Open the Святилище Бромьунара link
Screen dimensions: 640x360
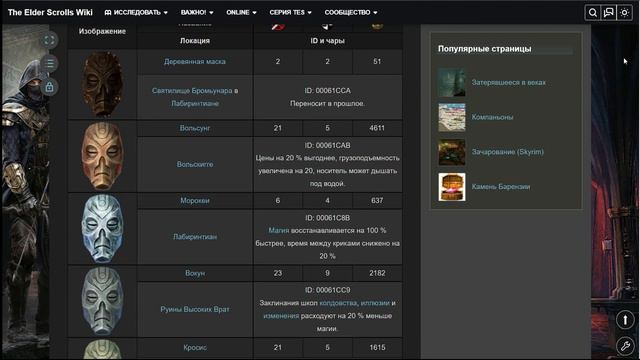click(192, 91)
